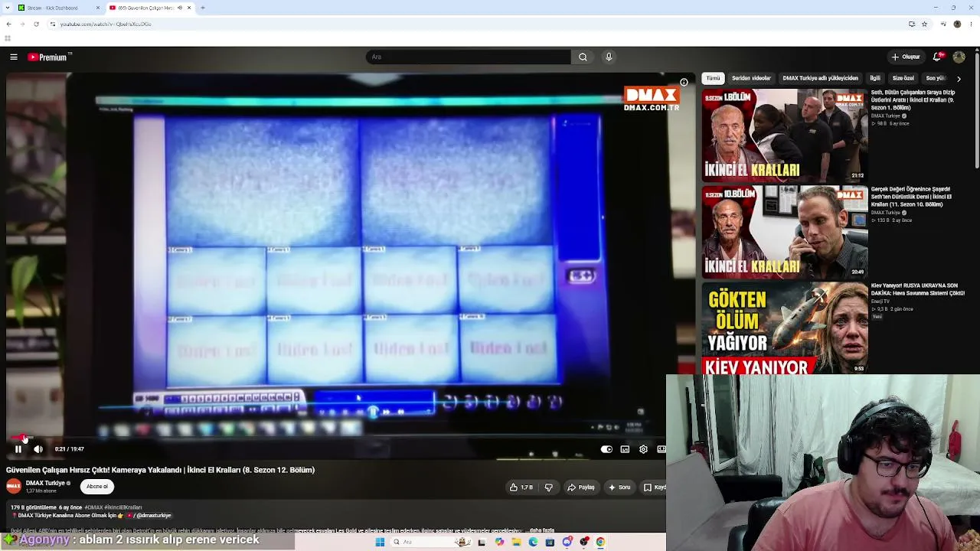
Task: Open the Gerçek Değeri Öğrenince Şaşırdı title
Action: (911, 197)
